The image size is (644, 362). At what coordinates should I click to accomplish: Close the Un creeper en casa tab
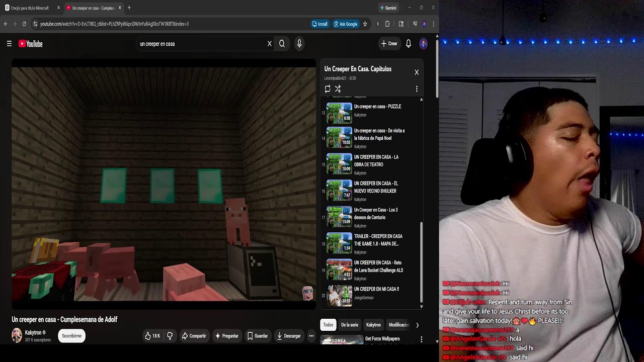point(120,8)
